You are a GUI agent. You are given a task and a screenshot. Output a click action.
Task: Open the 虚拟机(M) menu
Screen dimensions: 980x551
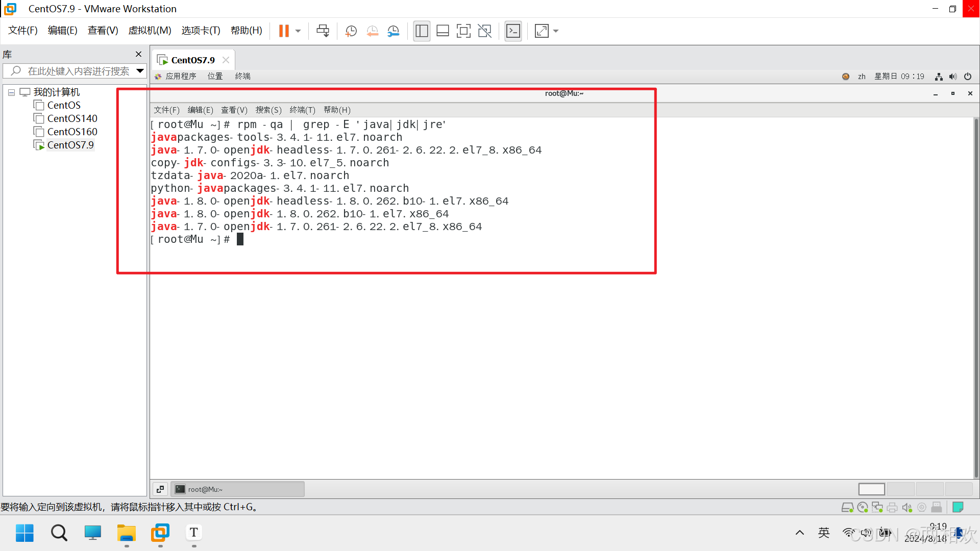tap(150, 31)
